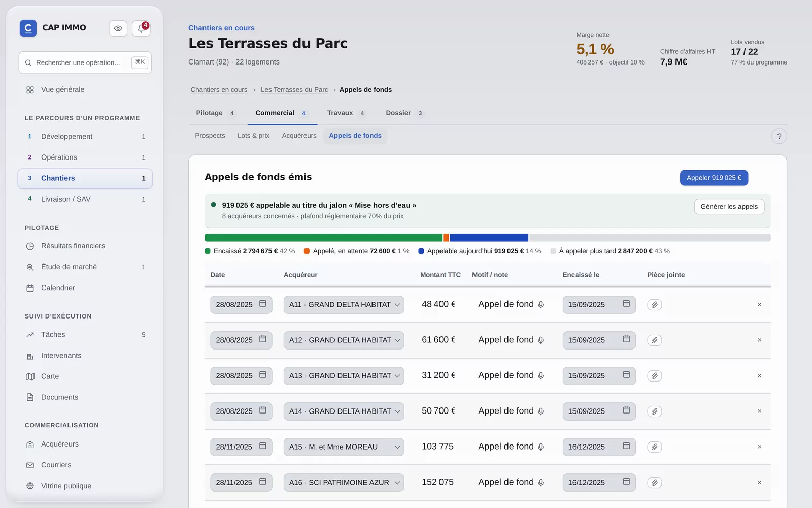This screenshot has height=508, width=812.
Task: Expand the A14 GRAND DELTA HABITAT buyer dropdown
Action: click(x=344, y=411)
